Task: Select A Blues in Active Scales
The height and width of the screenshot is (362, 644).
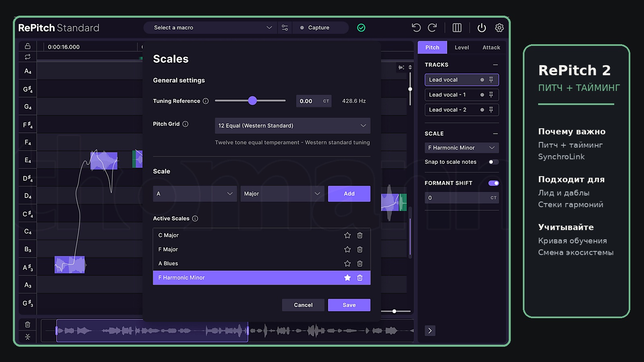Action: (x=262, y=263)
